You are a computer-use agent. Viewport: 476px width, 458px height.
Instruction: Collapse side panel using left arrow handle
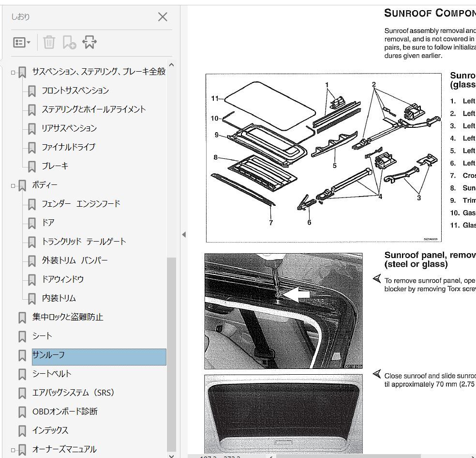tap(184, 235)
